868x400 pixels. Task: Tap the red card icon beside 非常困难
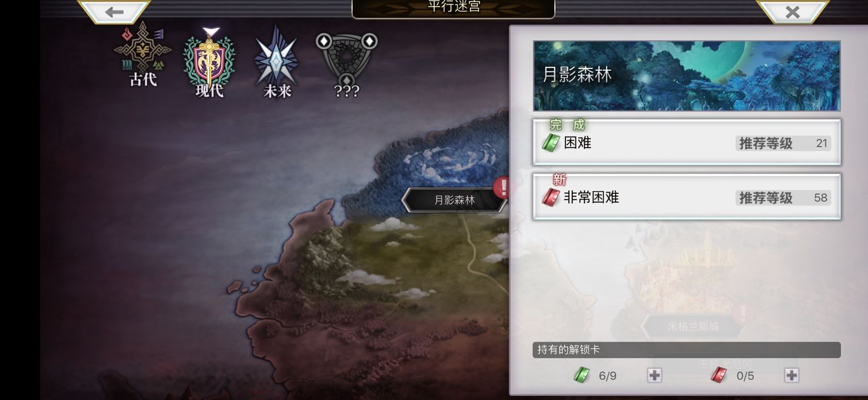click(550, 197)
